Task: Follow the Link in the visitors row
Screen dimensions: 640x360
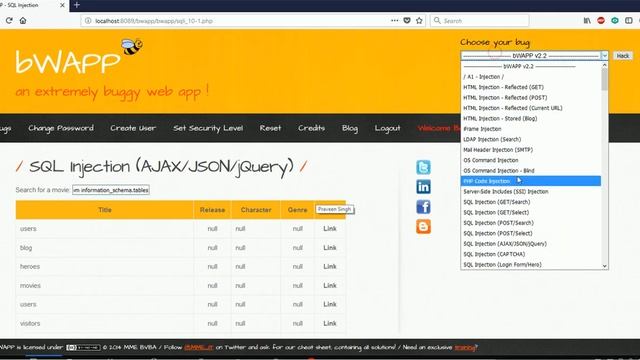Action: click(x=330, y=323)
